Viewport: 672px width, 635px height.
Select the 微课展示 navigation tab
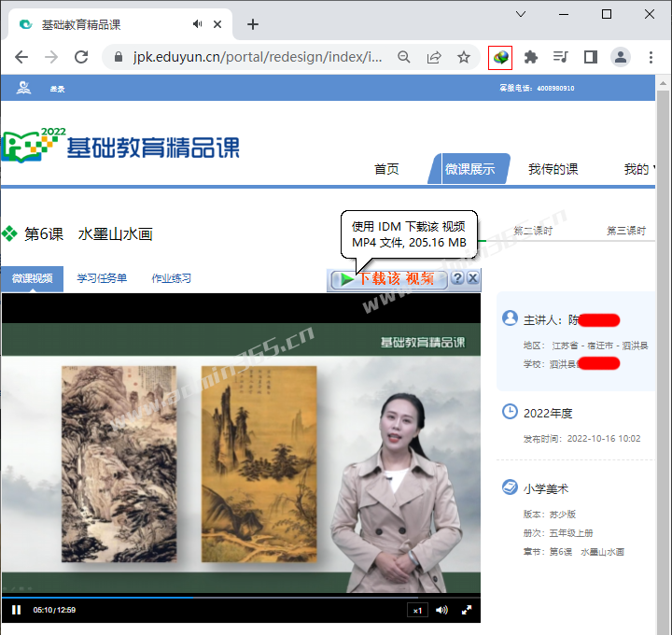469,169
